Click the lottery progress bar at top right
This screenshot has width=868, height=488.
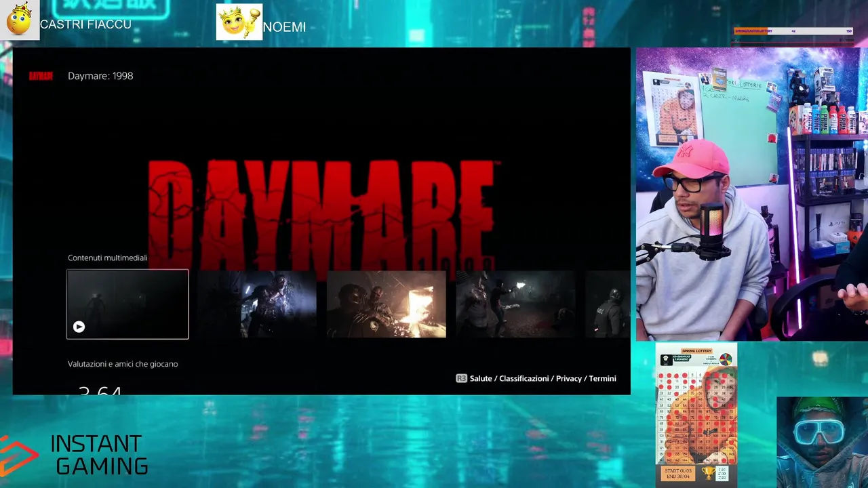coord(793,31)
